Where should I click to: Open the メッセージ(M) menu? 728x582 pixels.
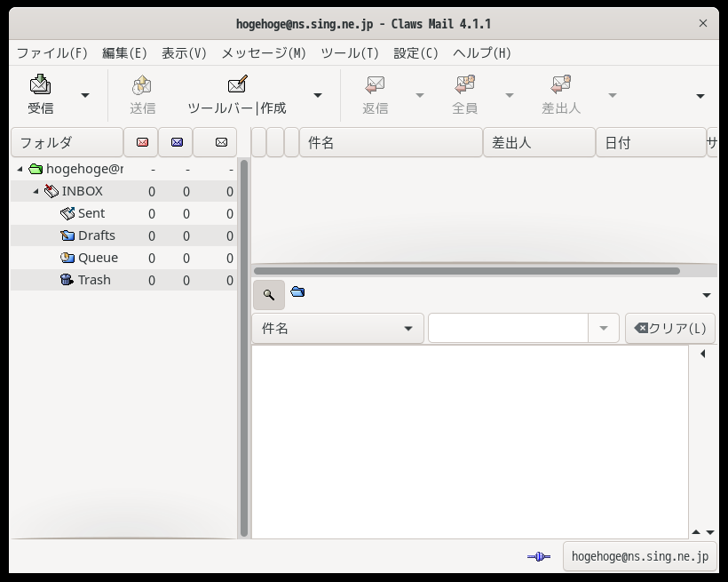[x=264, y=53]
